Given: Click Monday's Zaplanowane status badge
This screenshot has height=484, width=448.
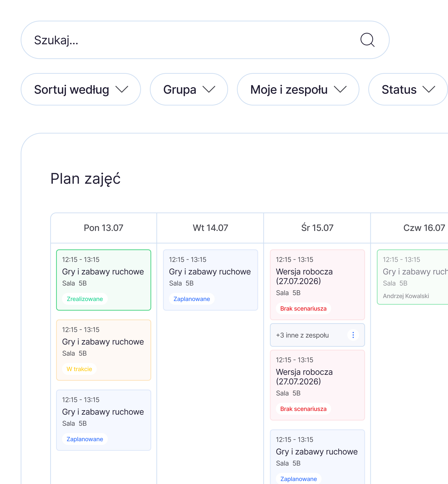Looking at the screenshot, I should (85, 439).
